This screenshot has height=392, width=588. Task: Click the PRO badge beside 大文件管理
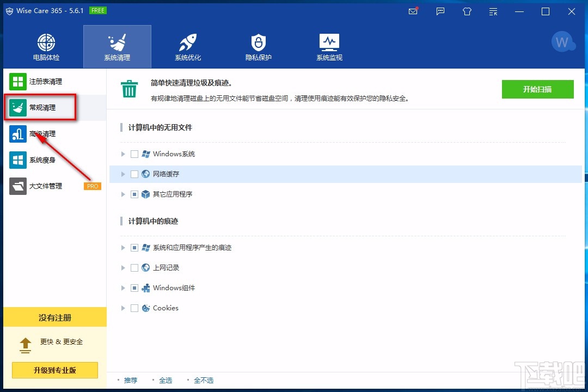tap(92, 186)
